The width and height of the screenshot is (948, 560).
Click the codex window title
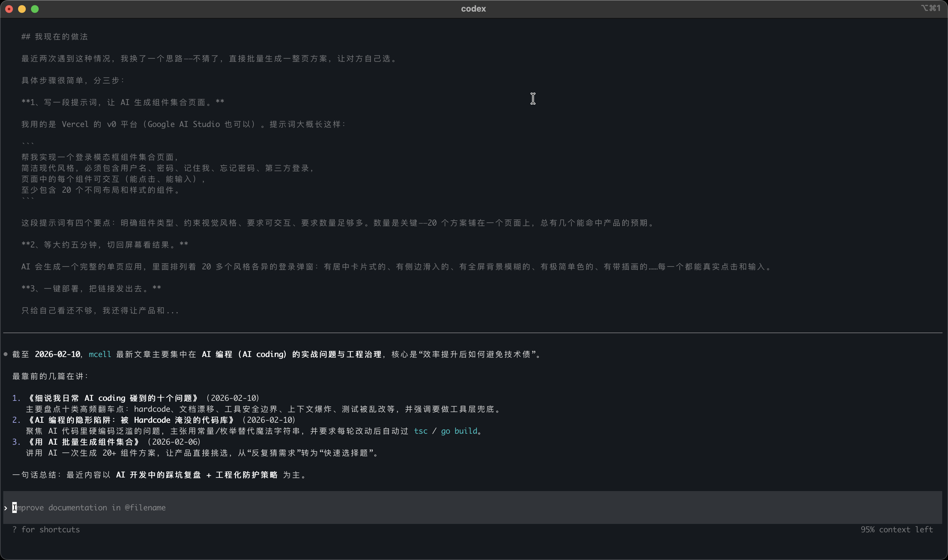click(x=473, y=9)
